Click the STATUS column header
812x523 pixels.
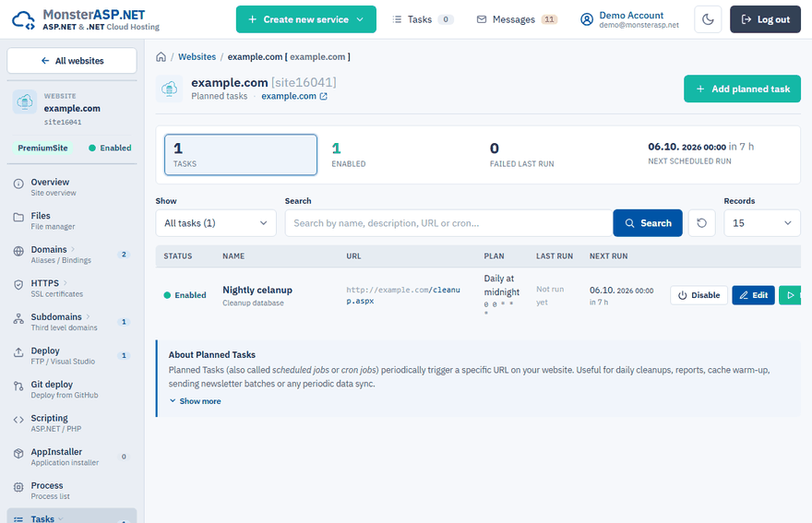(x=178, y=256)
